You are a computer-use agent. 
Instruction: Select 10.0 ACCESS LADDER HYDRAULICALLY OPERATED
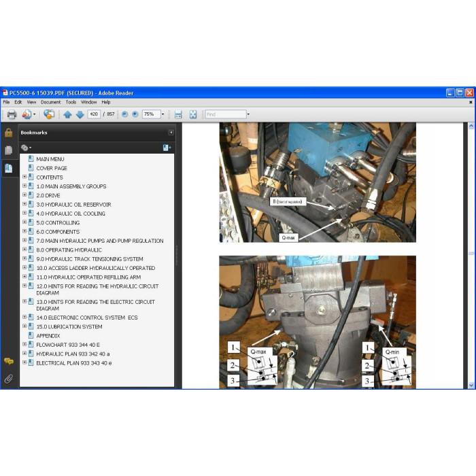tap(96, 269)
